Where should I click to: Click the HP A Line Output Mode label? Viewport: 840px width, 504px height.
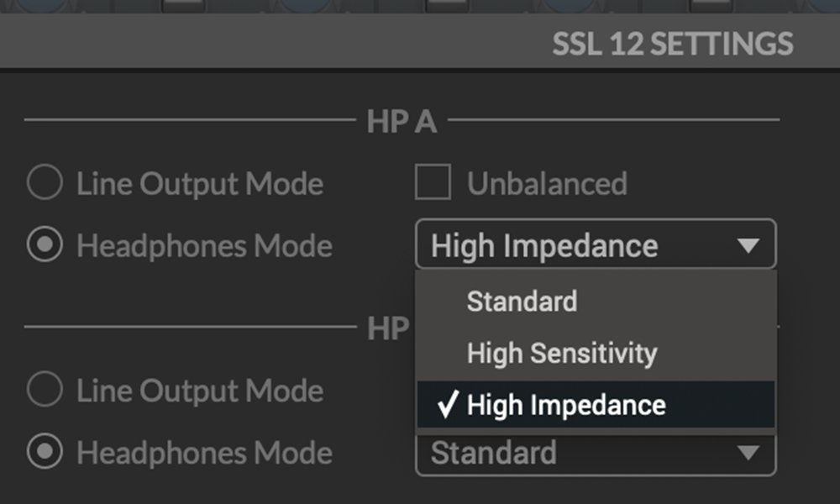coord(200,183)
